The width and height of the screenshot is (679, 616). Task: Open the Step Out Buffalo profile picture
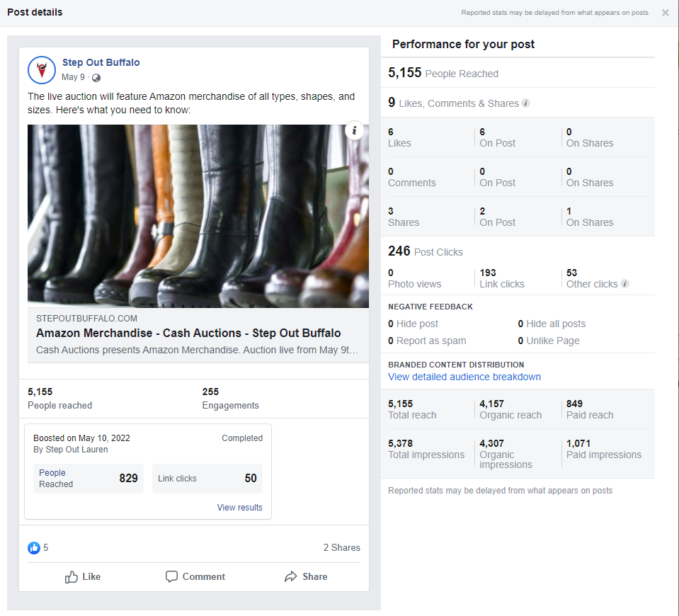pyautogui.click(x=42, y=70)
